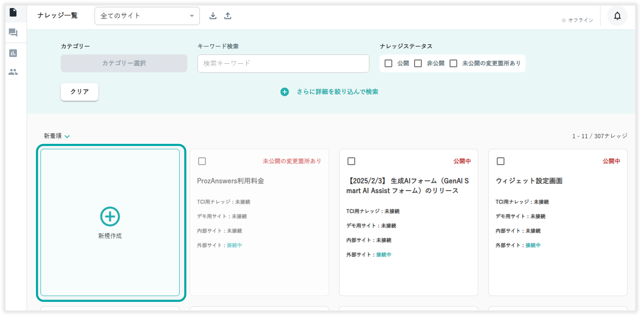Click the plus icon in the 新規作成 card
The image size is (644, 316).
tap(110, 216)
